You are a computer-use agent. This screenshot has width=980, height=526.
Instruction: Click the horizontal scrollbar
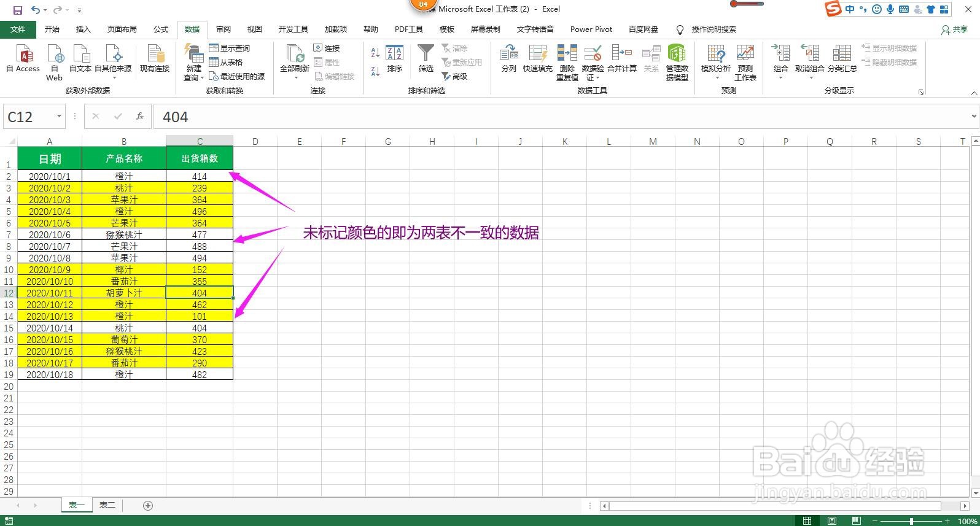pyautogui.click(x=776, y=506)
